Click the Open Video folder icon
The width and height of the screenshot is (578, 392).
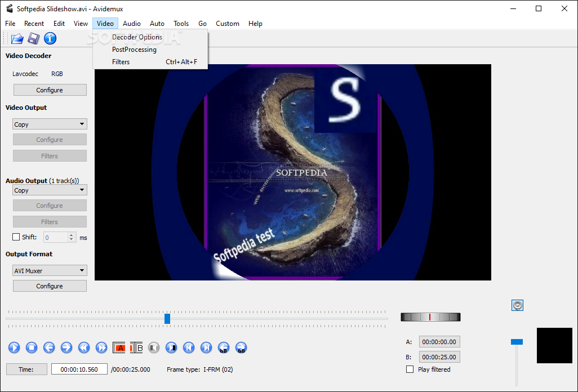click(17, 38)
